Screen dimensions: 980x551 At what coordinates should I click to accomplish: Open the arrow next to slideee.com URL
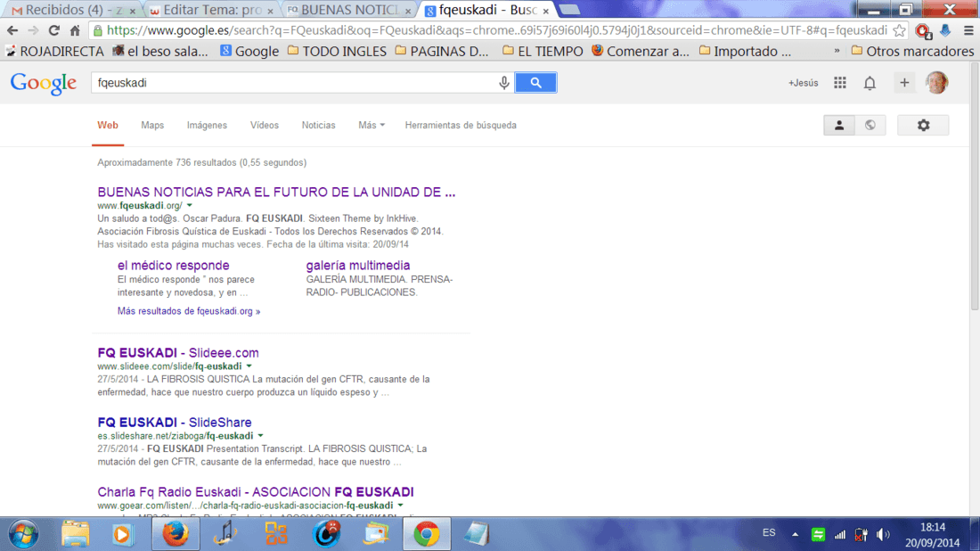pyautogui.click(x=249, y=366)
